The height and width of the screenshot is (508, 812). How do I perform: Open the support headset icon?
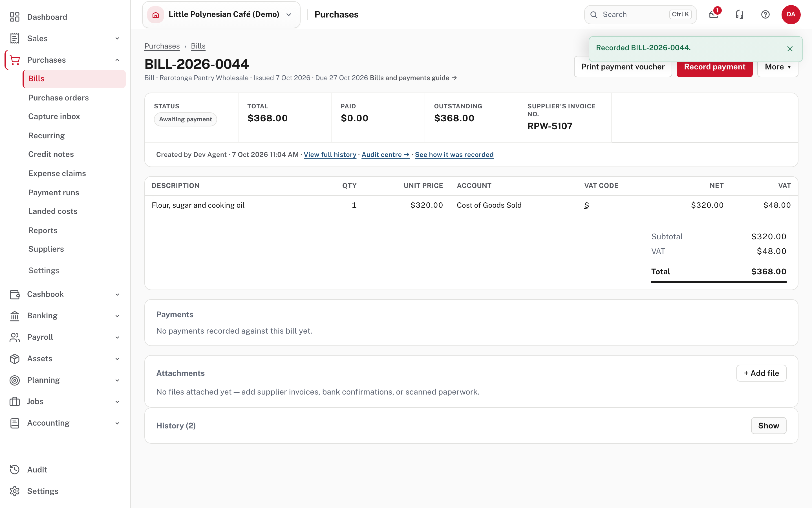(740, 14)
